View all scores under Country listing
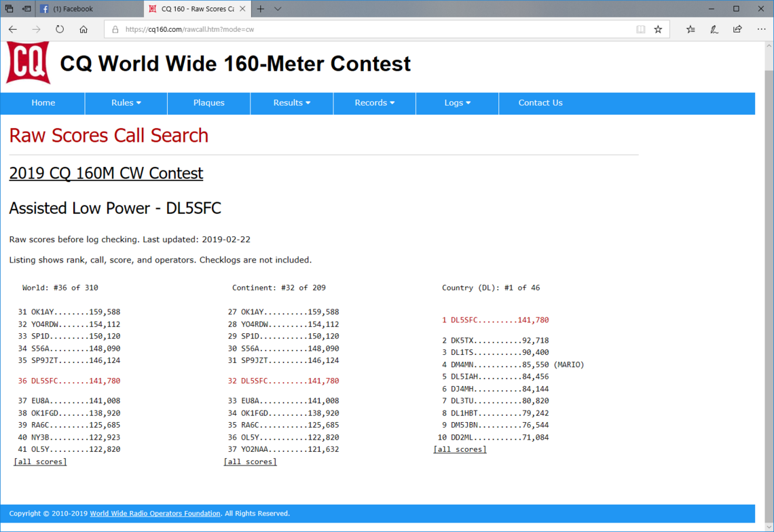This screenshot has height=532, width=774. (x=460, y=450)
